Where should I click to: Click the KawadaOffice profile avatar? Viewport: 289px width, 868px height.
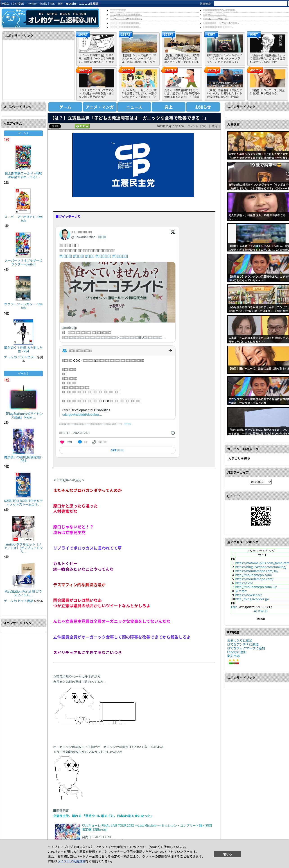pyautogui.click(x=64, y=234)
